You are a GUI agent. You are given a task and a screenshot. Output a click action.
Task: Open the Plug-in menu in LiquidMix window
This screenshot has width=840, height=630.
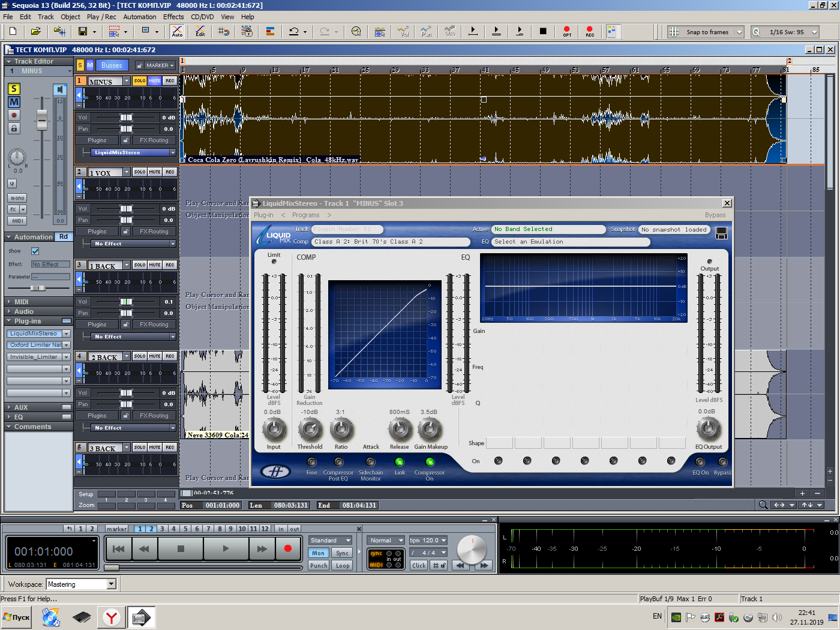pyautogui.click(x=263, y=215)
